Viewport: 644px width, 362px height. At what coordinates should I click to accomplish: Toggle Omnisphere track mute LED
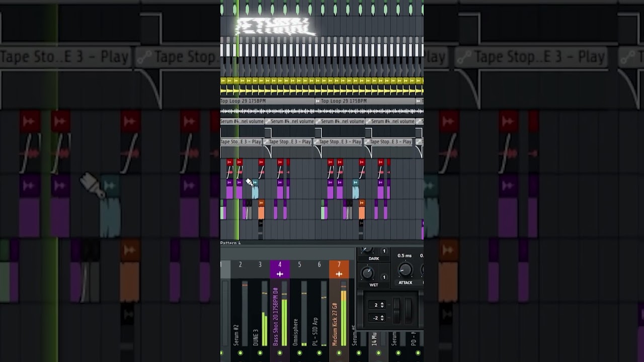(299, 353)
